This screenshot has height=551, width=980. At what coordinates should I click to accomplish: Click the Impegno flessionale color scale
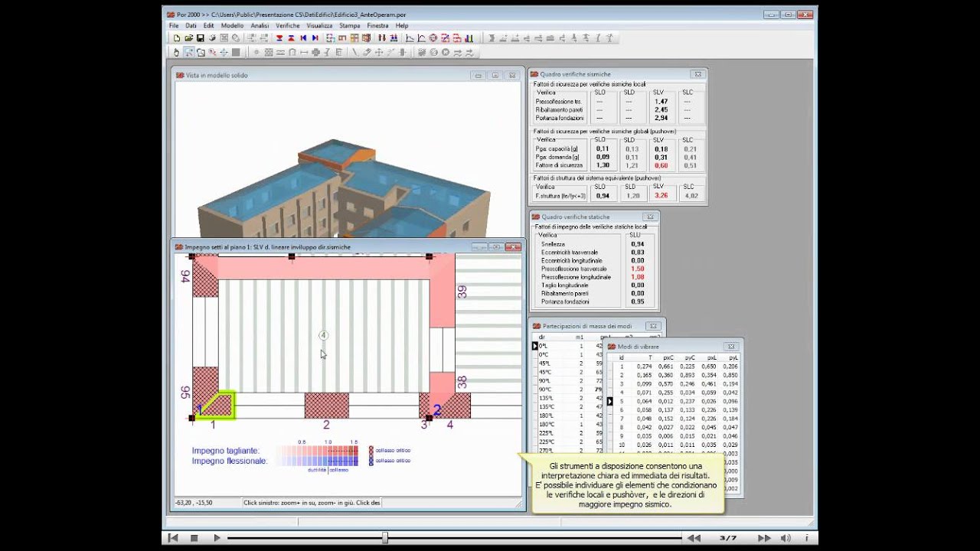(317, 461)
